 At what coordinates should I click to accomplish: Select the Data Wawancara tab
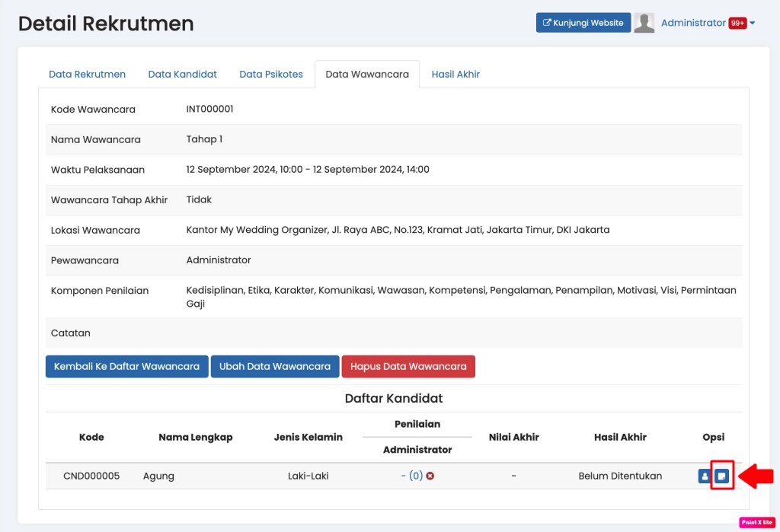[x=367, y=75]
